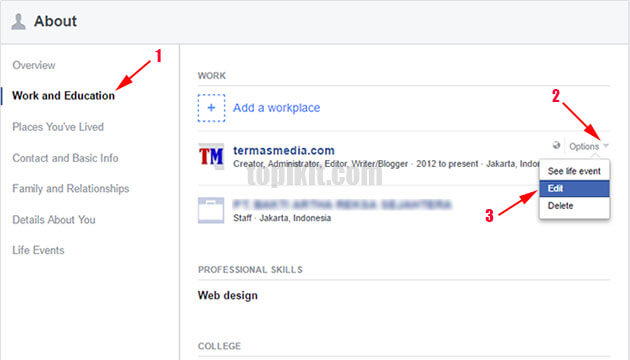Open Contact and Basic Info
Image resolution: width=630 pixels, height=360 pixels.
(x=65, y=158)
